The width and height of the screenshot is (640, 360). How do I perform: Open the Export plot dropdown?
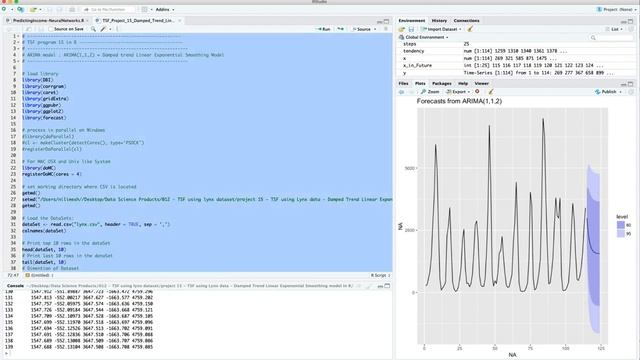click(x=458, y=92)
